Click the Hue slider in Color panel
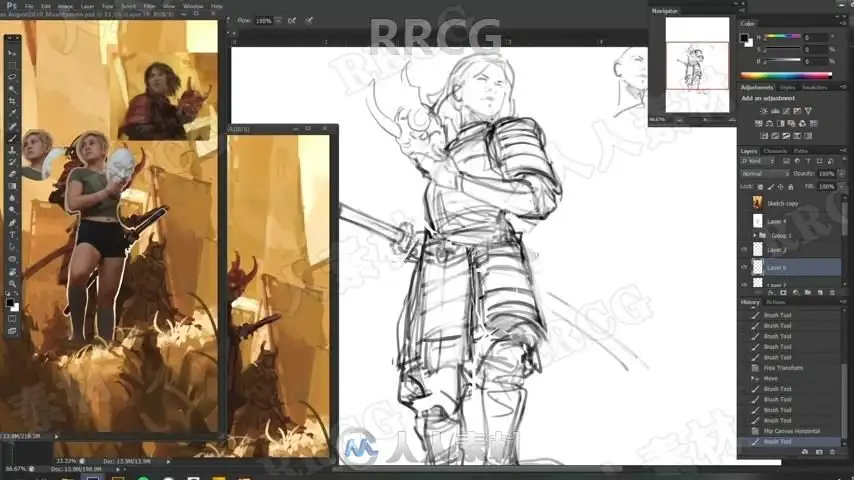854x480 pixels. click(783, 37)
